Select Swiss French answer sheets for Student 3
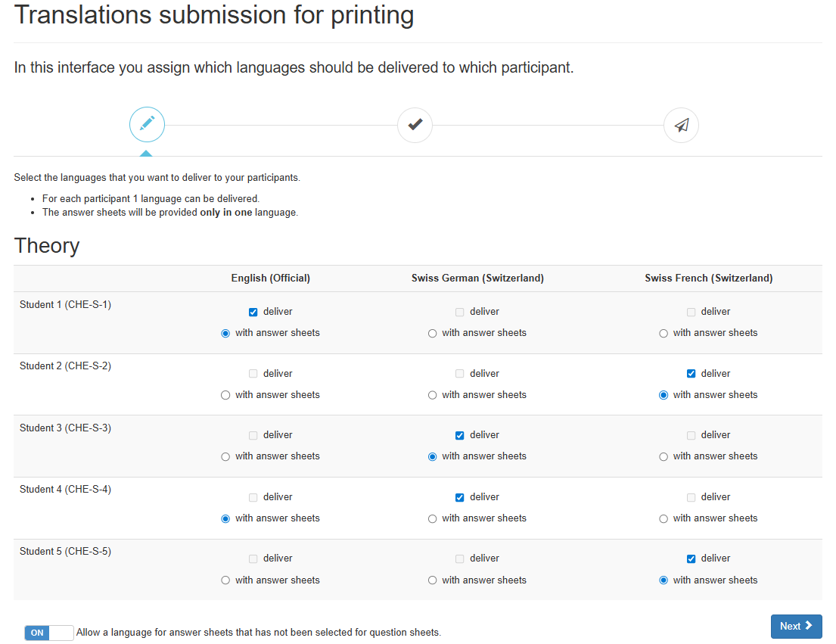The width and height of the screenshot is (836, 644). (x=664, y=457)
